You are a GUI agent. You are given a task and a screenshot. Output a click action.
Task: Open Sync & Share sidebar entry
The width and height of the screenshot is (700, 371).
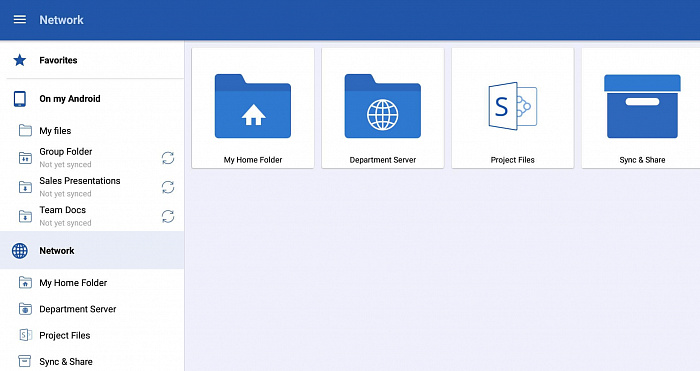pos(92,361)
